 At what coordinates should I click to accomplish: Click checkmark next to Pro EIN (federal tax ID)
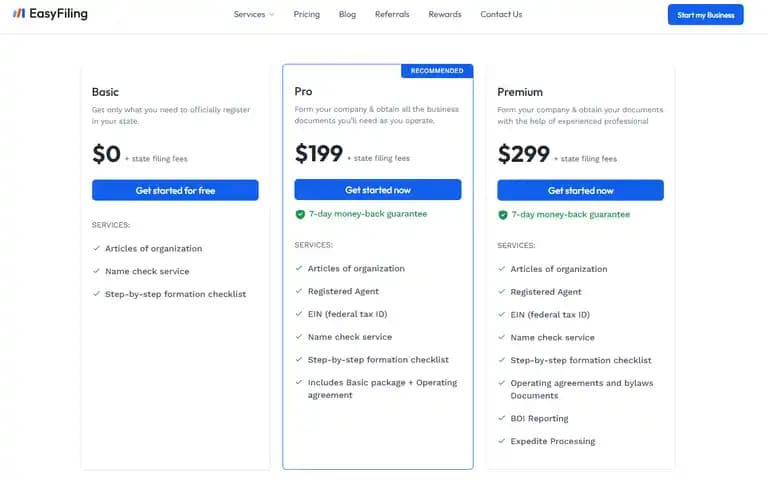pos(299,313)
